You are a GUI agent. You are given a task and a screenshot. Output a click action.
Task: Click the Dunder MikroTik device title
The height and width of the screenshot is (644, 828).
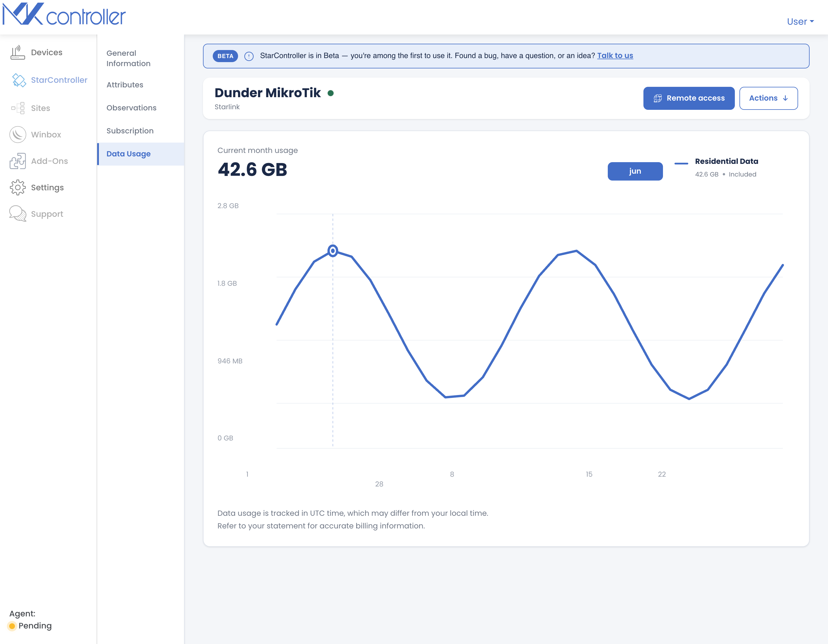point(268,93)
